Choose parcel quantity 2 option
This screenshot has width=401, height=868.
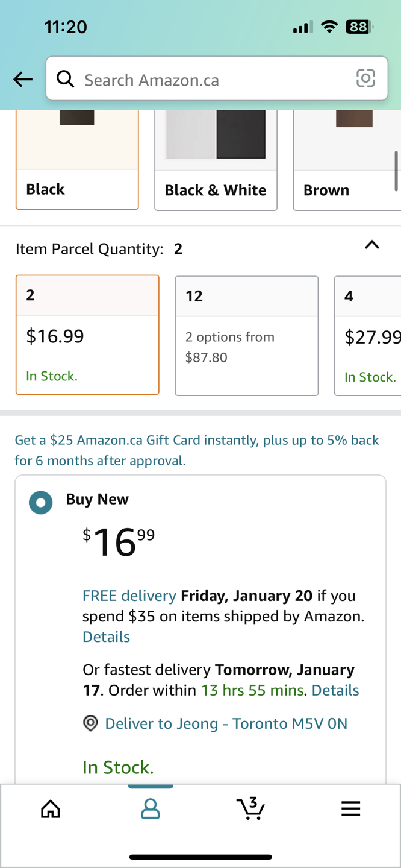coord(87,335)
